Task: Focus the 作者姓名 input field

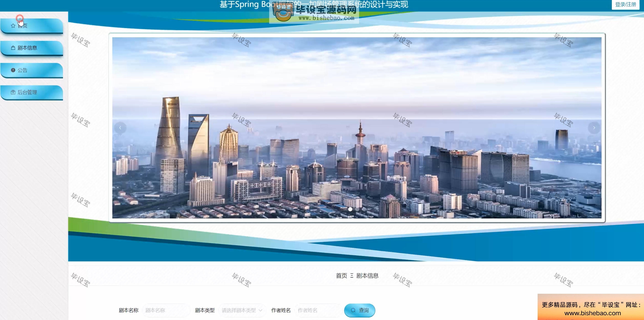Action: 318,310
